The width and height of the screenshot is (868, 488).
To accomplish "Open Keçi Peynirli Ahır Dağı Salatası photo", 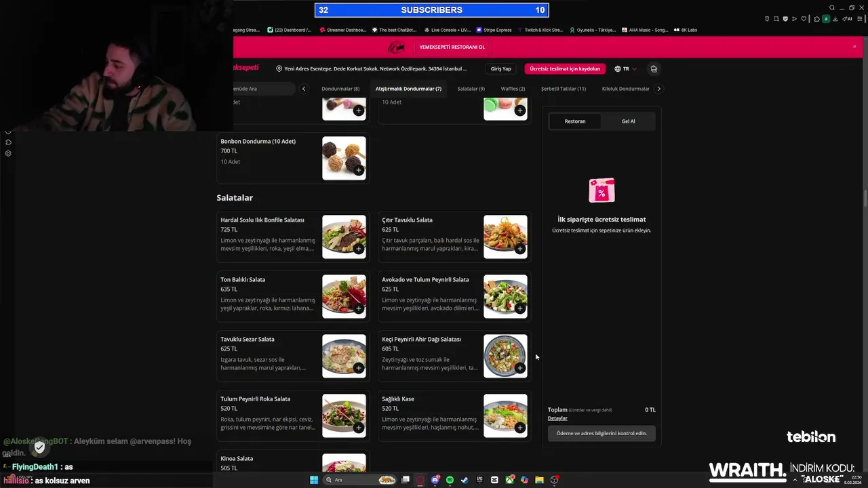I will point(505,356).
